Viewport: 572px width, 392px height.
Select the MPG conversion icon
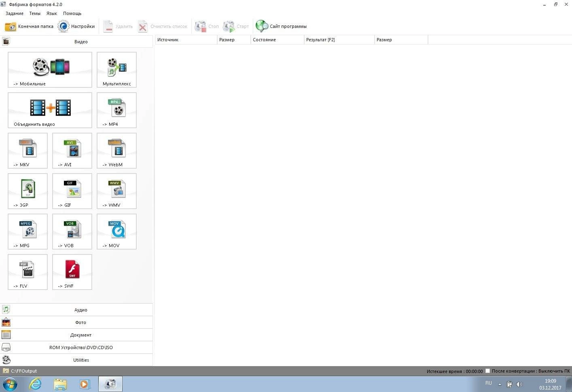pos(28,231)
